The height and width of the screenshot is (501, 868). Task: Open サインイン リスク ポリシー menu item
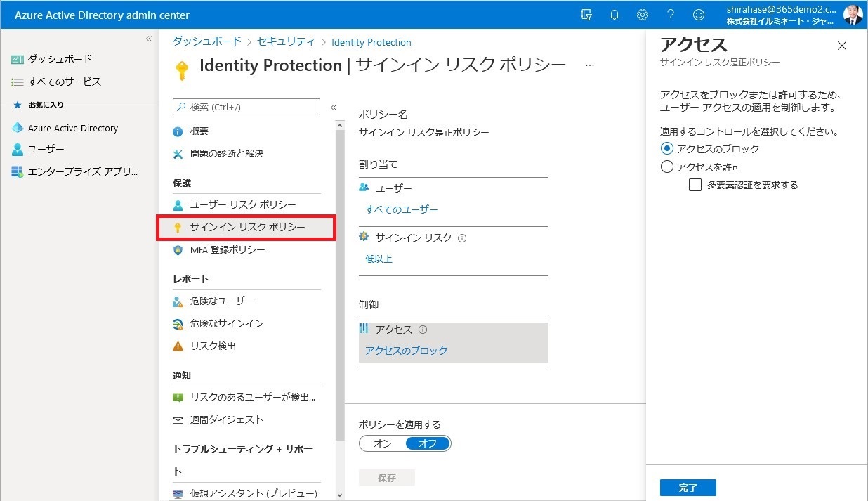click(x=247, y=228)
